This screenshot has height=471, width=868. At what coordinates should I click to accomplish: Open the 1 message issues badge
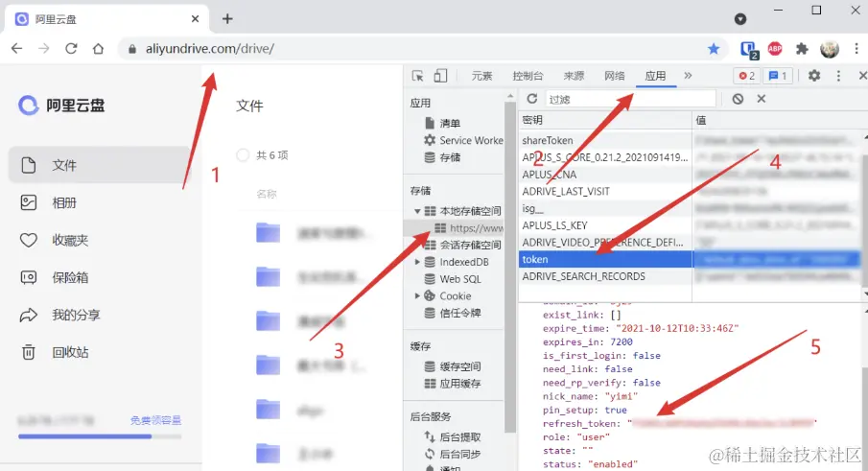click(778, 76)
